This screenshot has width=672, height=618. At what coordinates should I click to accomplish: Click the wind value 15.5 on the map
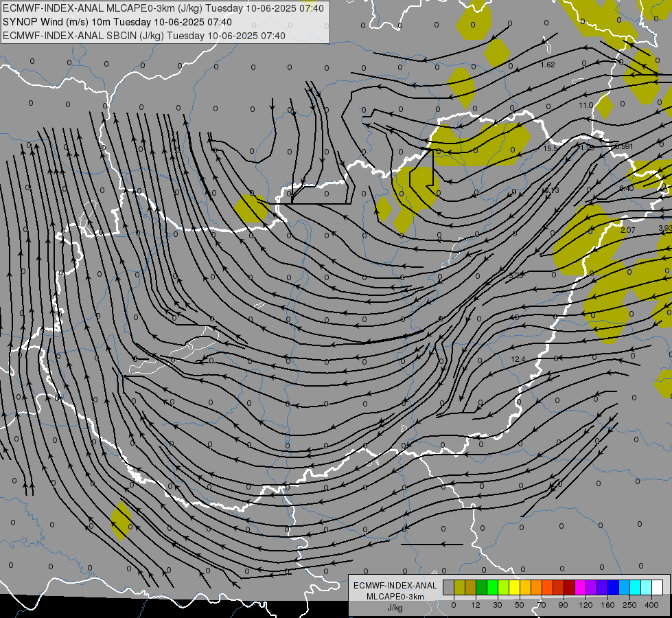click(551, 148)
